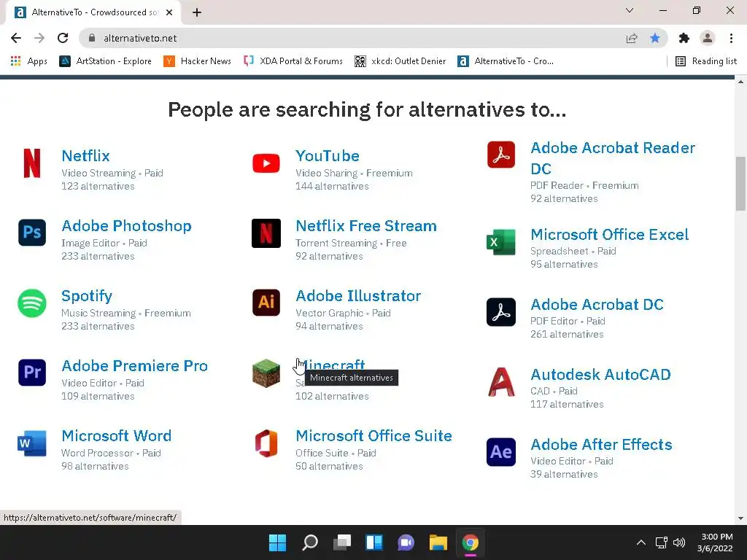Go back to the previous page
The height and width of the screenshot is (560, 747).
(16, 38)
